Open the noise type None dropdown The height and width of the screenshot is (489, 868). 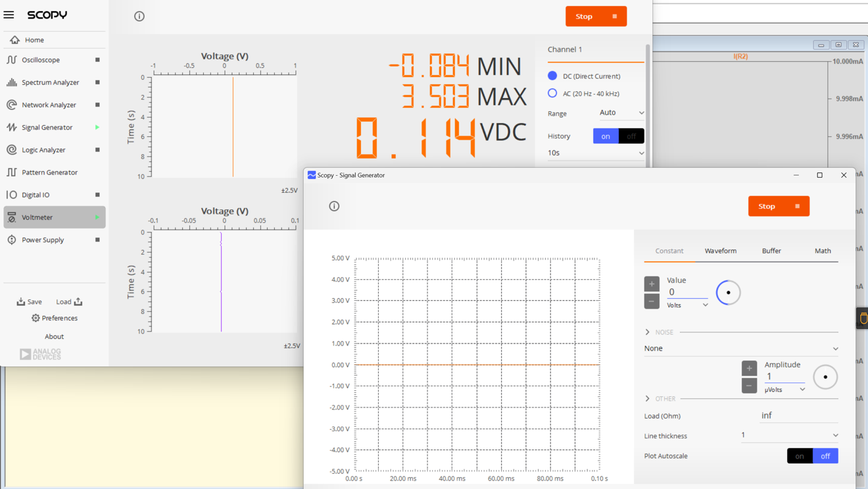pyautogui.click(x=741, y=348)
